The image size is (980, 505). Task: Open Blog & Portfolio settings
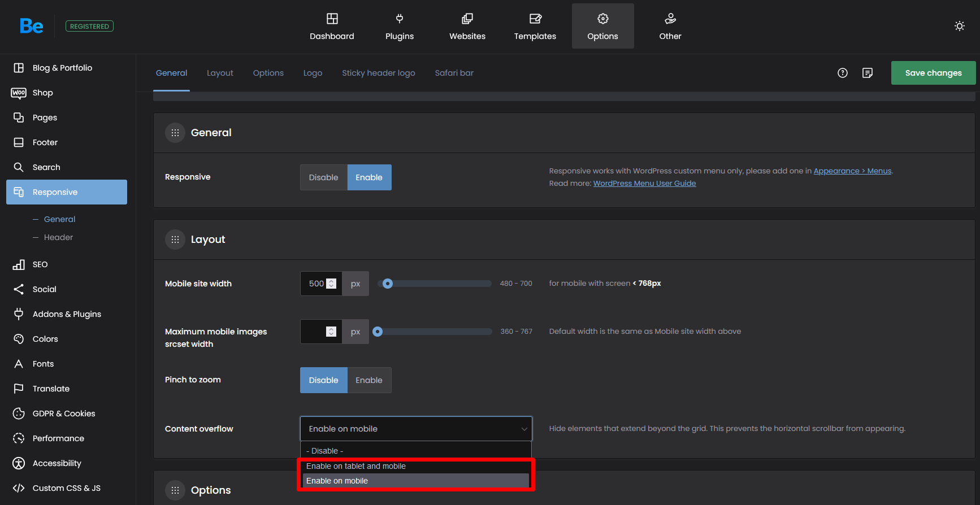67,68
